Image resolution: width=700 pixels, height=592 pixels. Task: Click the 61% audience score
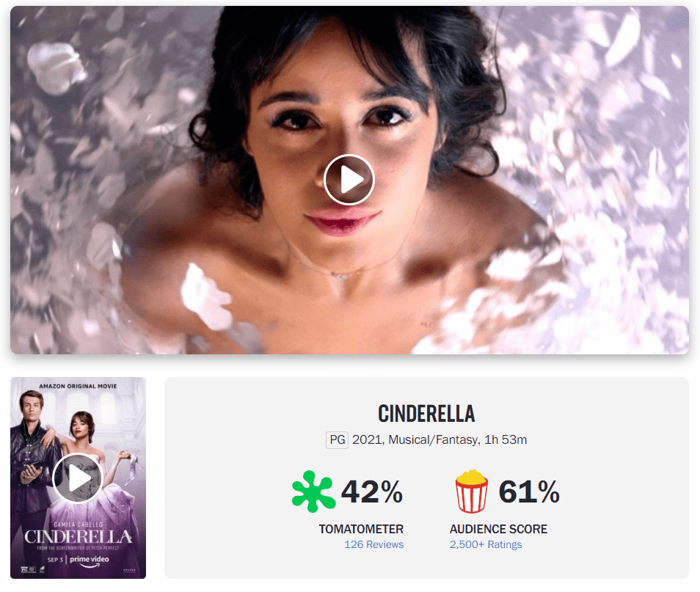tap(529, 491)
